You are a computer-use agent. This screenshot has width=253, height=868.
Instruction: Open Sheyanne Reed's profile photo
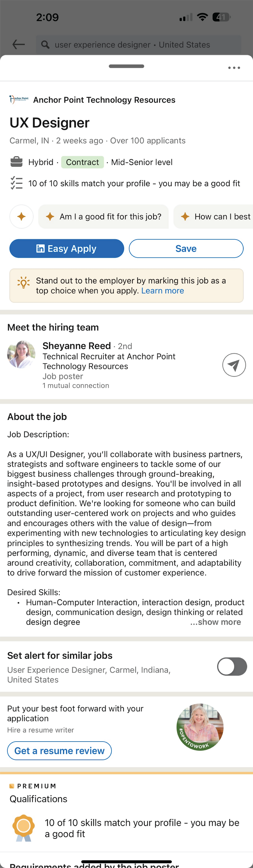coord(21,354)
